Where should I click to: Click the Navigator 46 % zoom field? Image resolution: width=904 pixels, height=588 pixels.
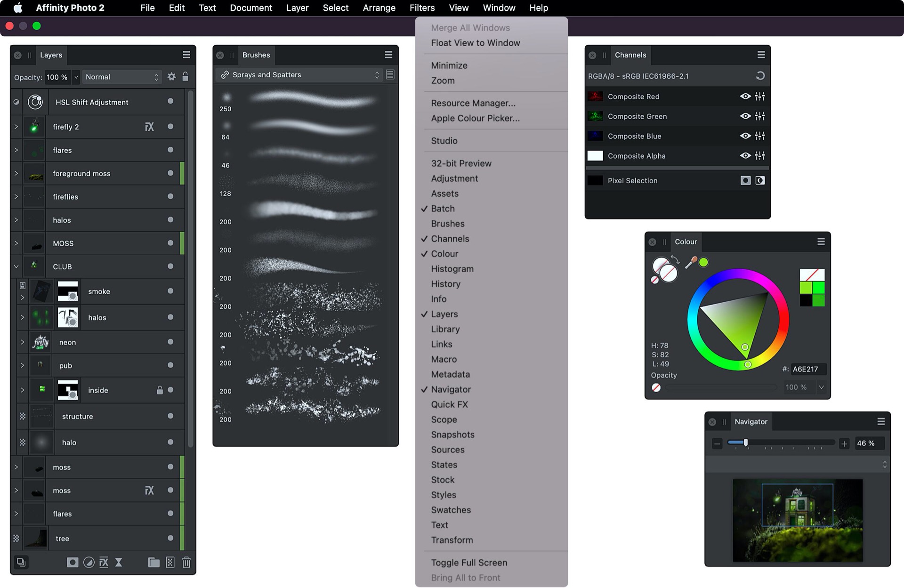pos(869,443)
